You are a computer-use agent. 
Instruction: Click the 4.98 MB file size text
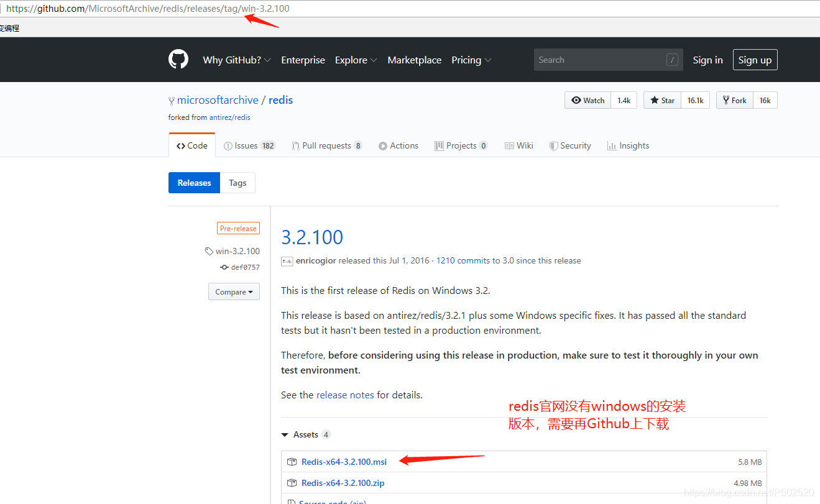click(x=748, y=483)
